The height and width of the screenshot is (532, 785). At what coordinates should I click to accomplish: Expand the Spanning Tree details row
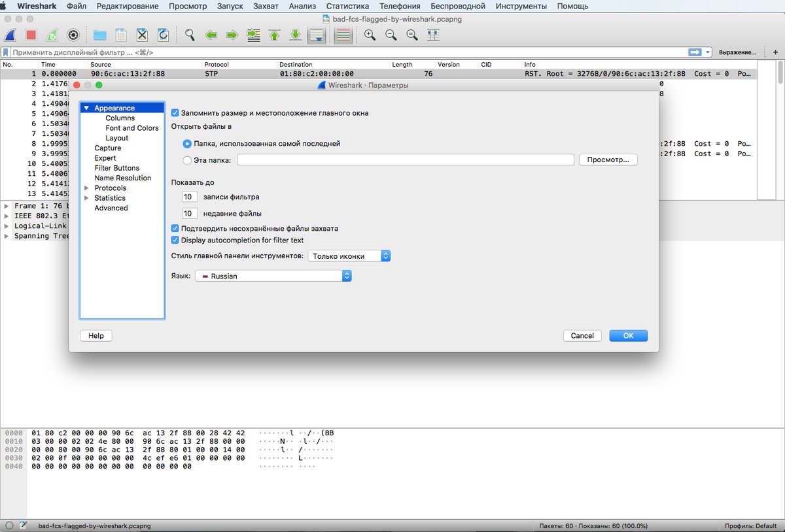(x=7, y=236)
